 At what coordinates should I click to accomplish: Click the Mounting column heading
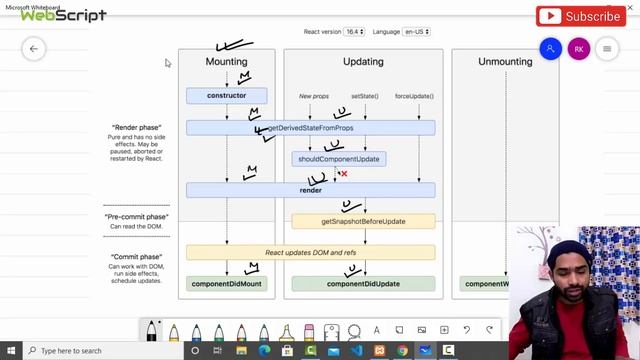coord(227,62)
